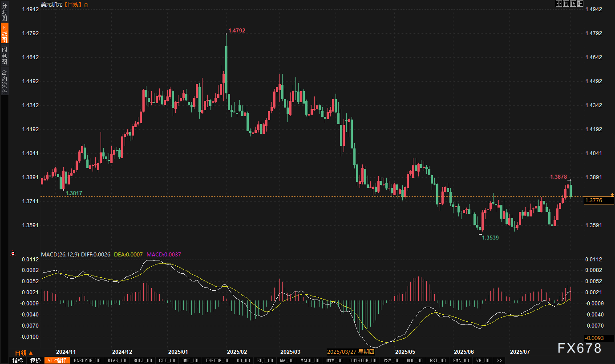Click the FX678 watermark logo
This screenshot has height=364, width=615.
580,348
